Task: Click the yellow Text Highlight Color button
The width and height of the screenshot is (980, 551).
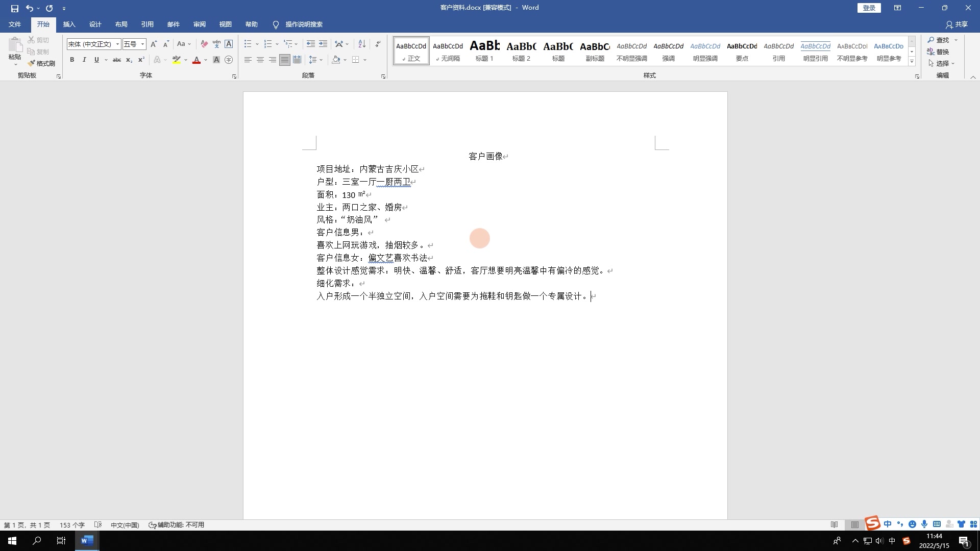Action: click(176, 60)
